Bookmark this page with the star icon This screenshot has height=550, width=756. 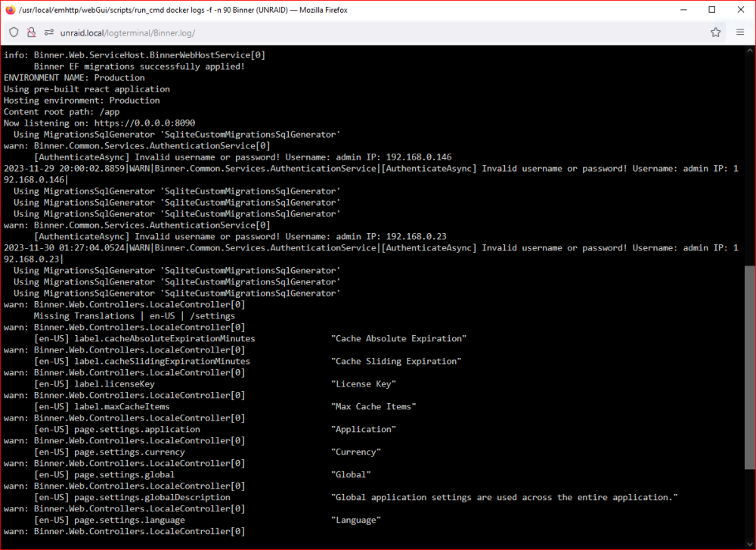(x=715, y=33)
